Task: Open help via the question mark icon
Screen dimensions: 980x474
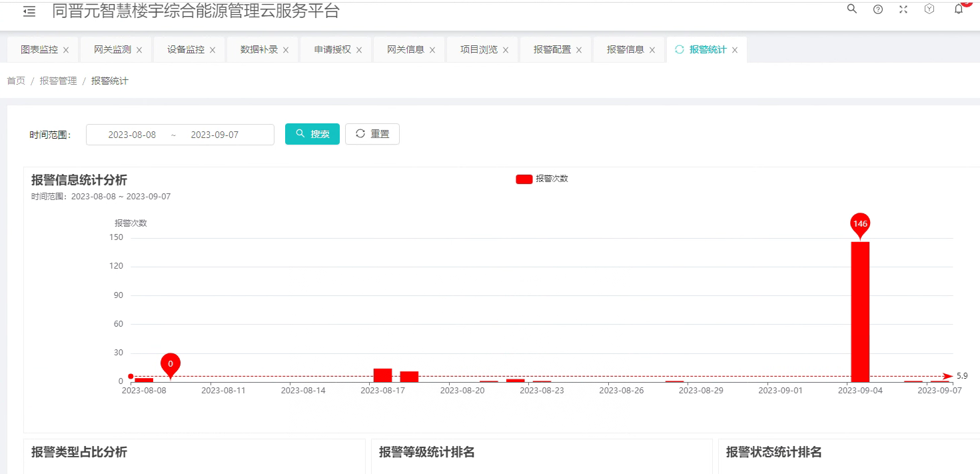Action: (x=878, y=9)
